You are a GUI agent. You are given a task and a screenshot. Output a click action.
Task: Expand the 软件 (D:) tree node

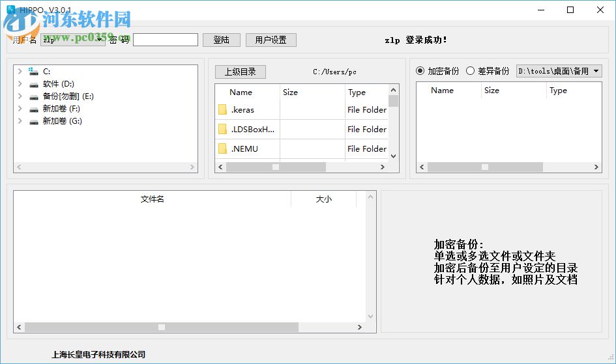click(x=20, y=84)
